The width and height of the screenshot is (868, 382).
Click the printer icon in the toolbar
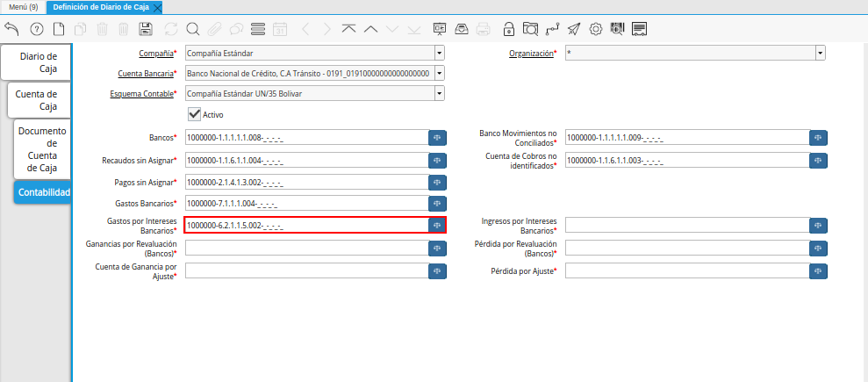point(483,29)
